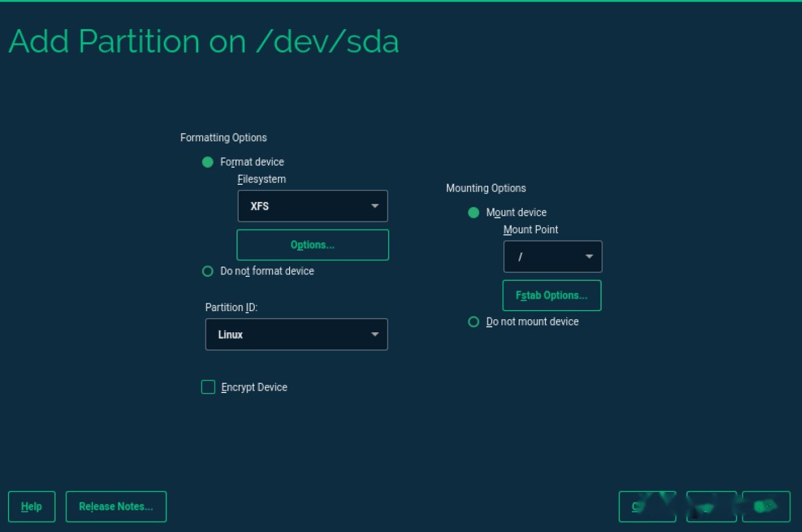The height and width of the screenshot is (532, 802).
Task: Open the Mount Point dropdown
Action: pos(552,256)
